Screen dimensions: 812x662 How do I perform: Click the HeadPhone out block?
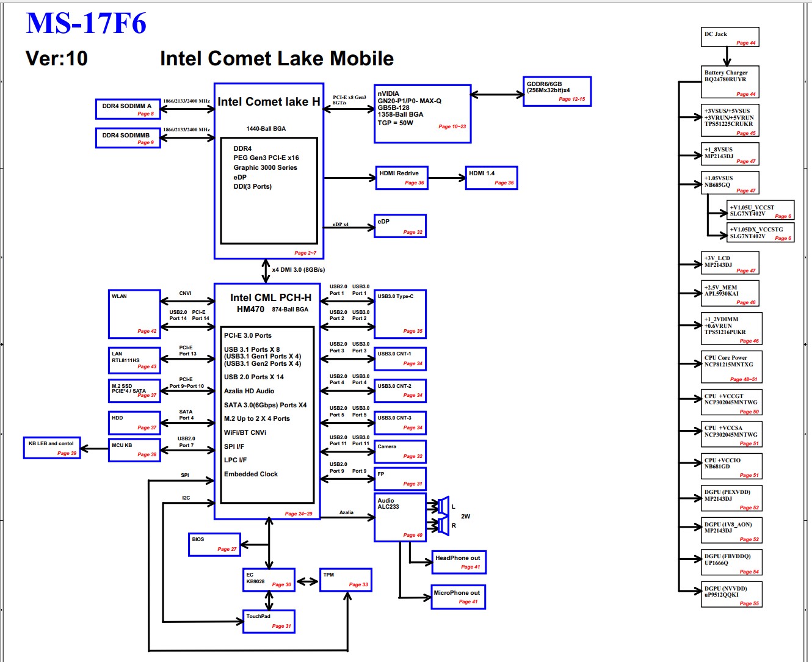tap(459, 562)
